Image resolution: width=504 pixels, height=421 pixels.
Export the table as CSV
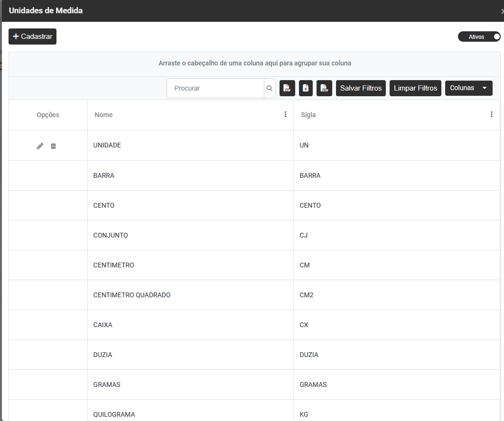click(x=324, y=88)
